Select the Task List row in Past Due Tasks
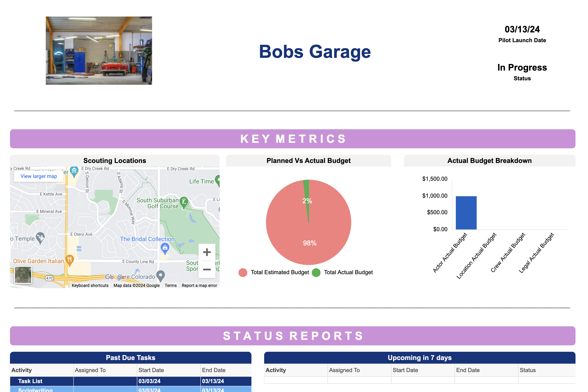 pos(30,381)
